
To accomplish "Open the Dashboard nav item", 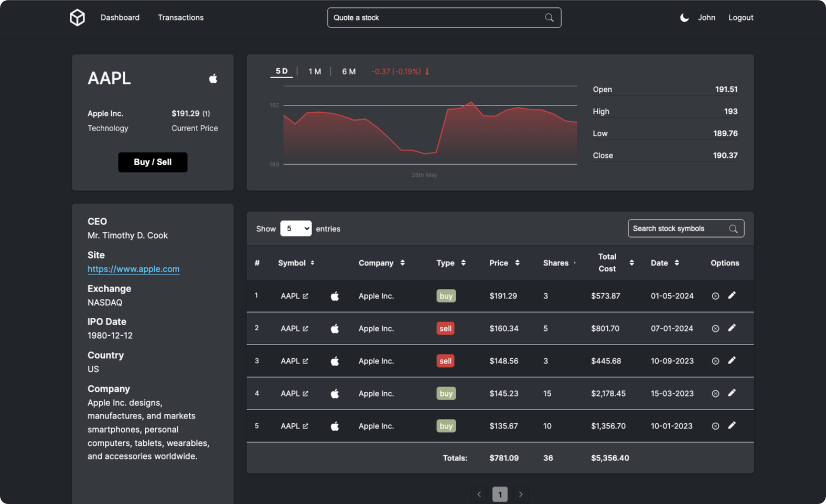I will (x=120, y=17).
